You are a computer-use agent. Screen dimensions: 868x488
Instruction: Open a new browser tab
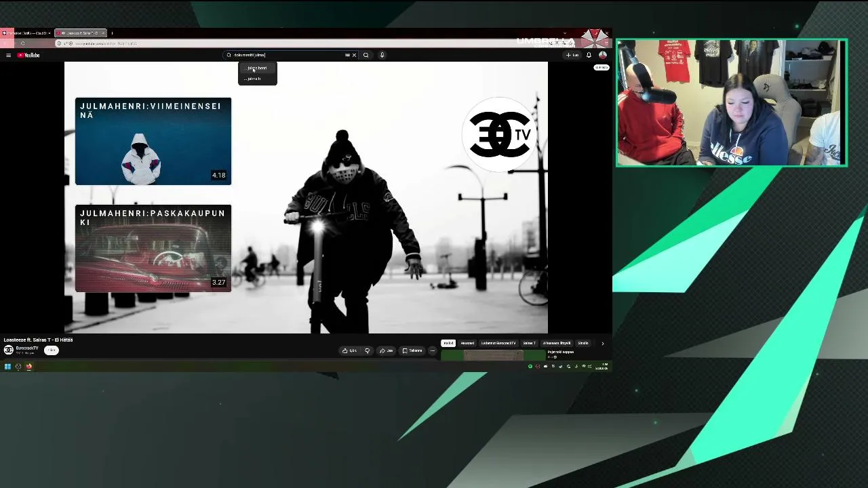[x=113, y=33]
